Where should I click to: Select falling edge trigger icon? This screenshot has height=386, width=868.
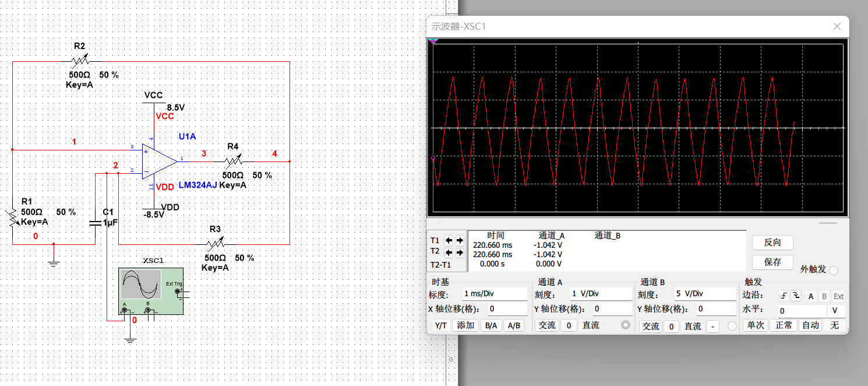coord(796,296)
